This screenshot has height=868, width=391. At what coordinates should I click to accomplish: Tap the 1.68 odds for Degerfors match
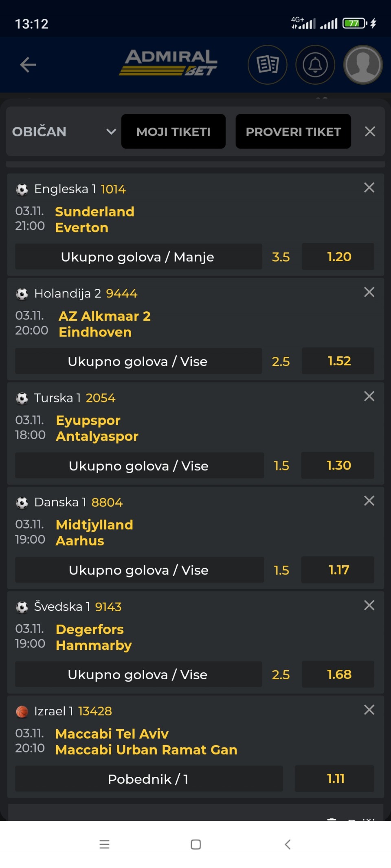tap(338, 674)
